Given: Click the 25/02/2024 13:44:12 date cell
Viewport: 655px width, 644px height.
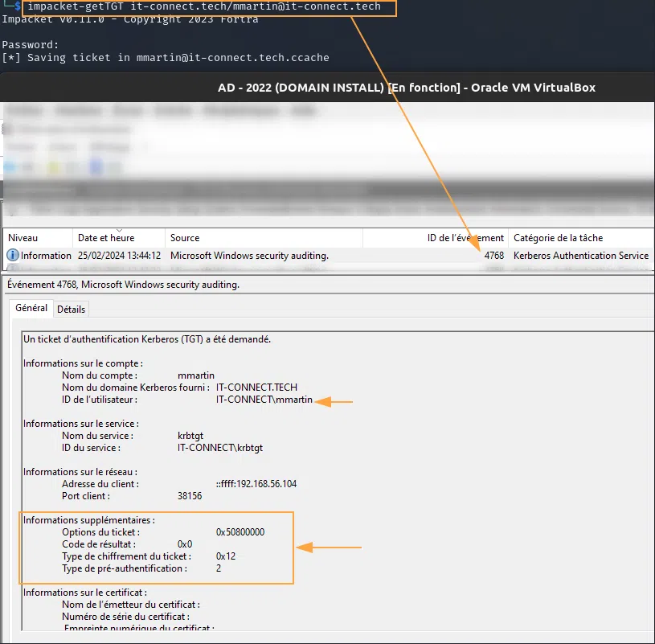Looking at the screenshot, I should tap(119, 256).
